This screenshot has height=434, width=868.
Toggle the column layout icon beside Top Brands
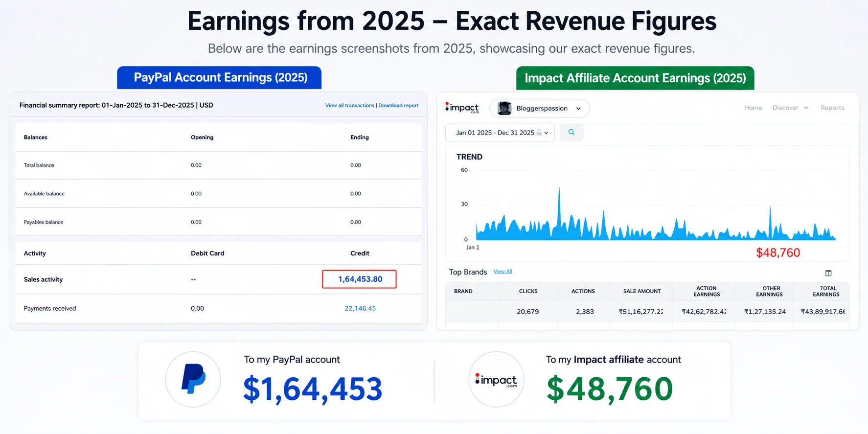click(x=828, y=273)
